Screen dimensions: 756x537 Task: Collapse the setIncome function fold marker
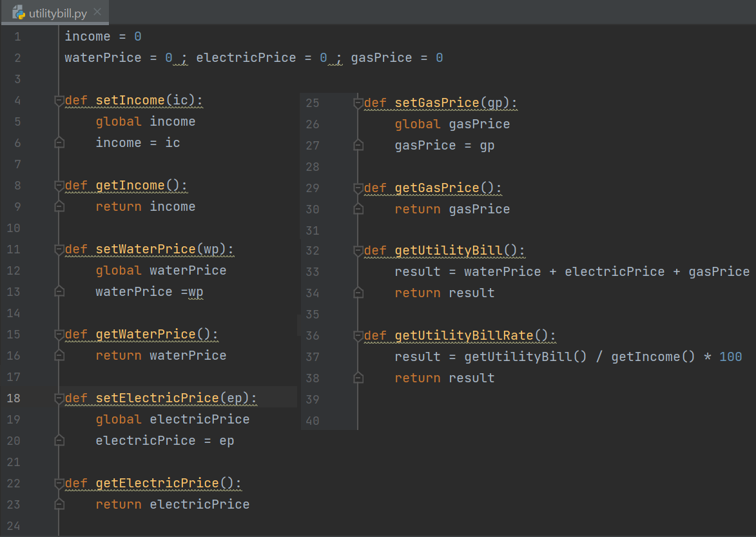coord(59,101)
